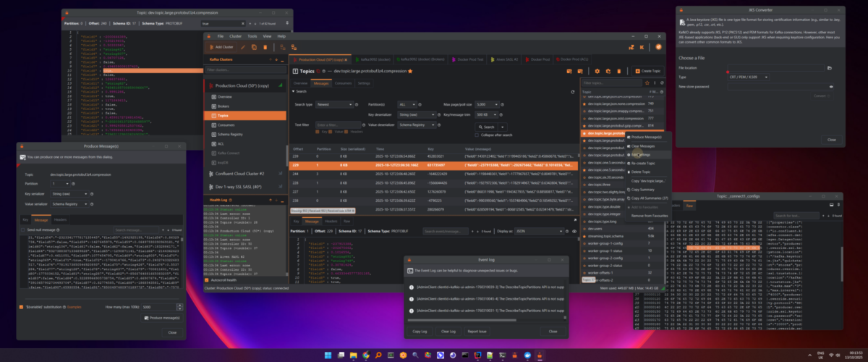Click the arrow next to Search button

coord(503,127)
